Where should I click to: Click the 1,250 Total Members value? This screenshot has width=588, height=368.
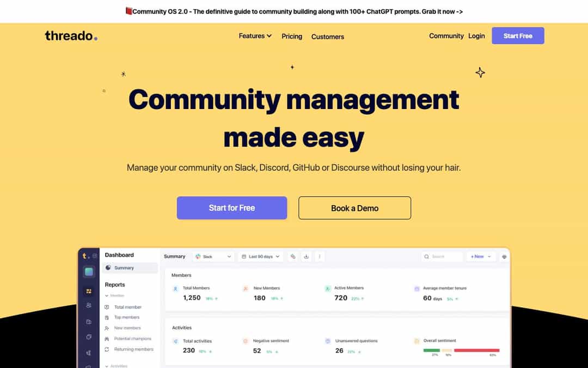pyautogui.click(x=192, y=298)
